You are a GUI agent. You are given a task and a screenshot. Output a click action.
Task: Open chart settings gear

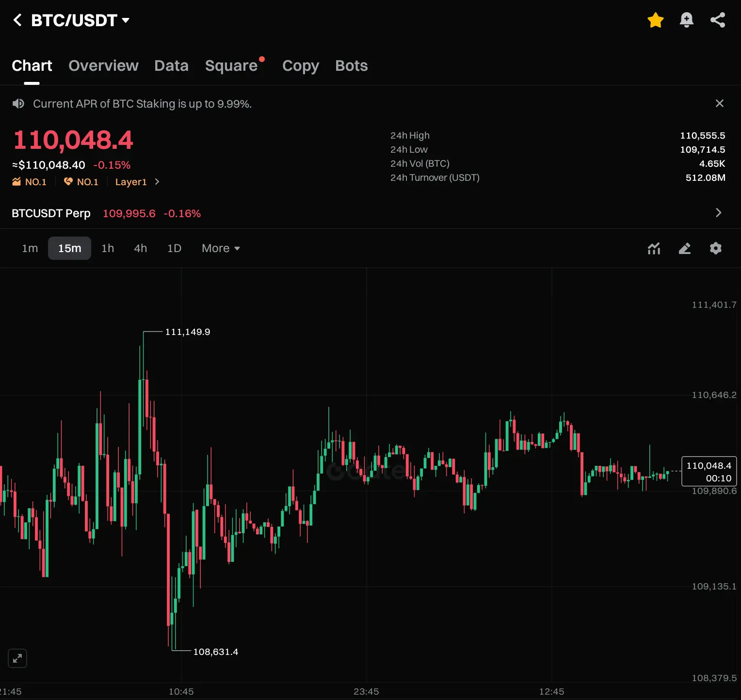click(x=716, y=248)
